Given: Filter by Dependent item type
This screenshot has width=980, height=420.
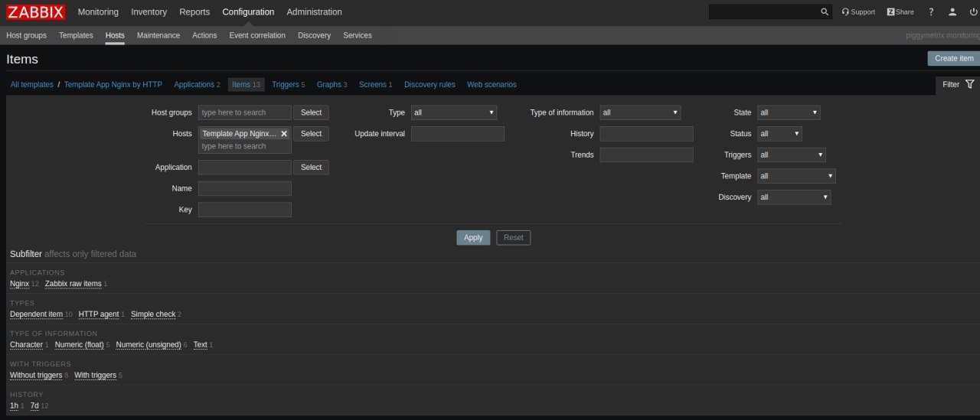Looking at the screenshot, I should tap(36, 314).
